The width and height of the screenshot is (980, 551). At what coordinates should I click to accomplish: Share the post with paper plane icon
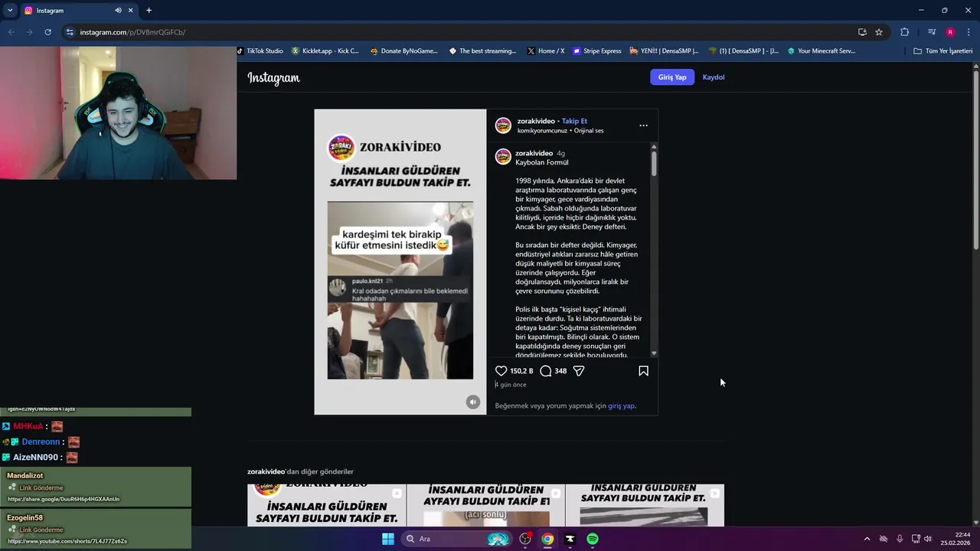[579, 370]
